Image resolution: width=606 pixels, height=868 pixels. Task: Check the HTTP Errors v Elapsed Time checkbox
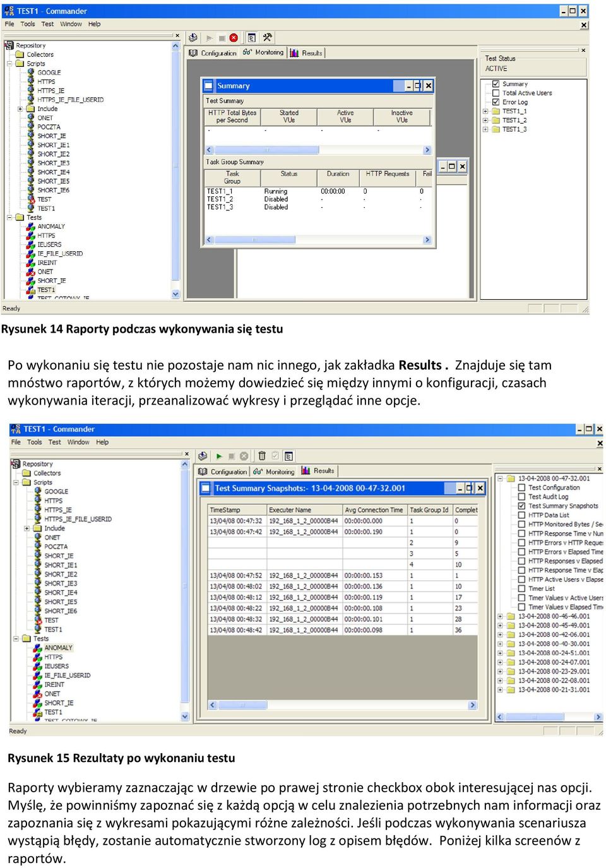(x=521, y=552)
